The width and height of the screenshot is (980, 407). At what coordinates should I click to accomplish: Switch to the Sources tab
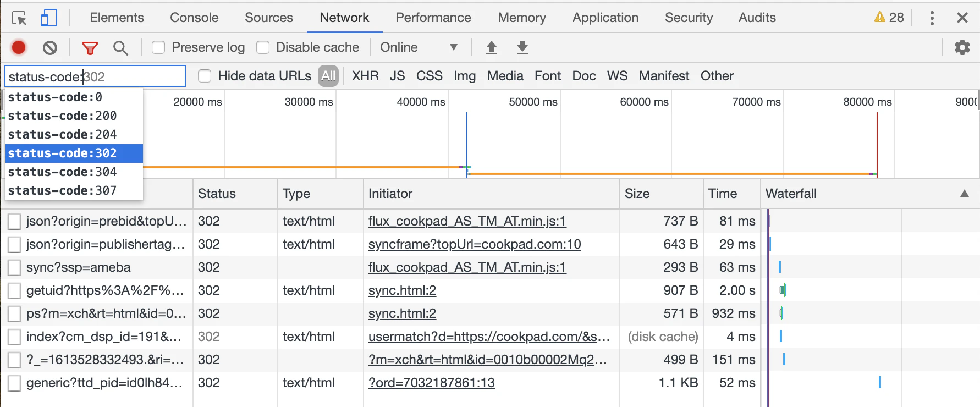tap(269, 18)
